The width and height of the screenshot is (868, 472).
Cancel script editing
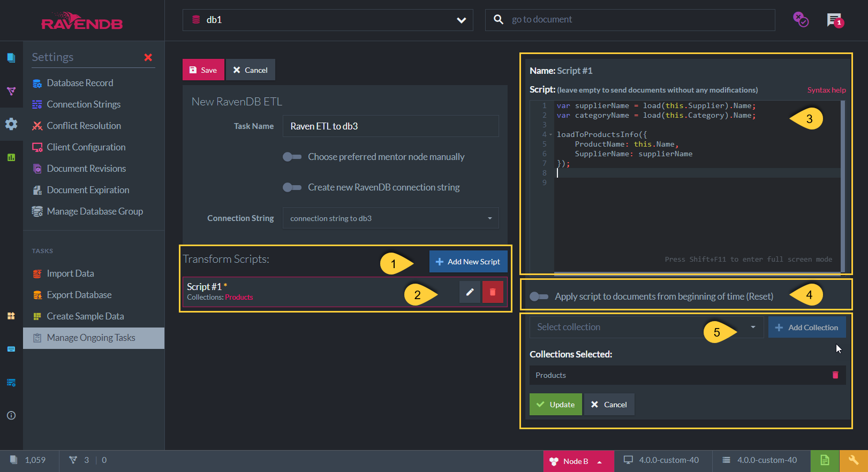point(609,405)
